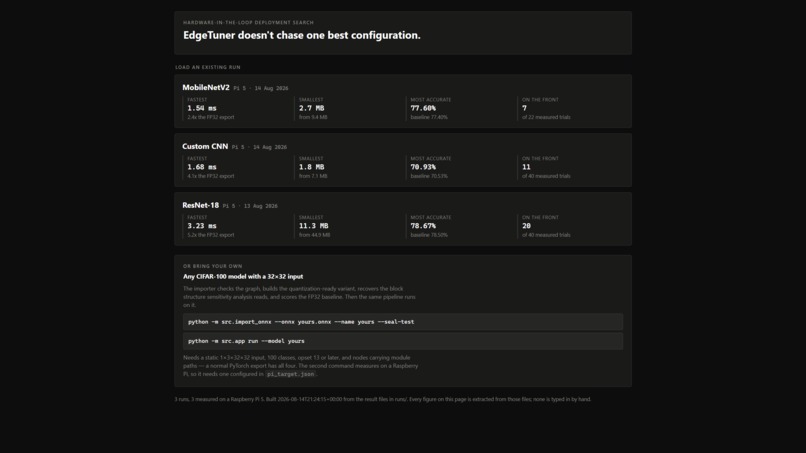Image resolution: width=806 pixels, height=453 pixels.
Task: Click ResNet-18 on-the-front count 20
Action: tap(526, 226)
